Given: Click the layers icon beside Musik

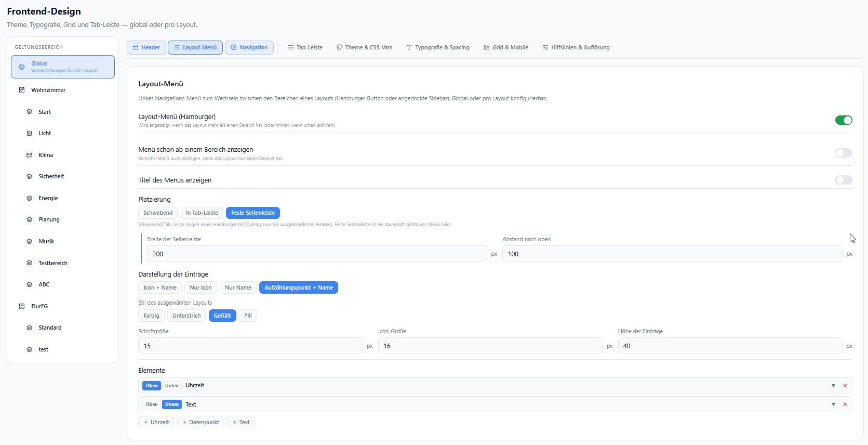Looking at the screenshot, I should coord(29,241).
